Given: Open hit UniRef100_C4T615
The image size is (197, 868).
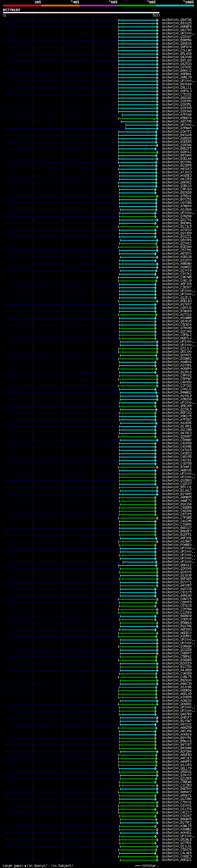Looking at the screenshot, I should click(x=177, y=450).
